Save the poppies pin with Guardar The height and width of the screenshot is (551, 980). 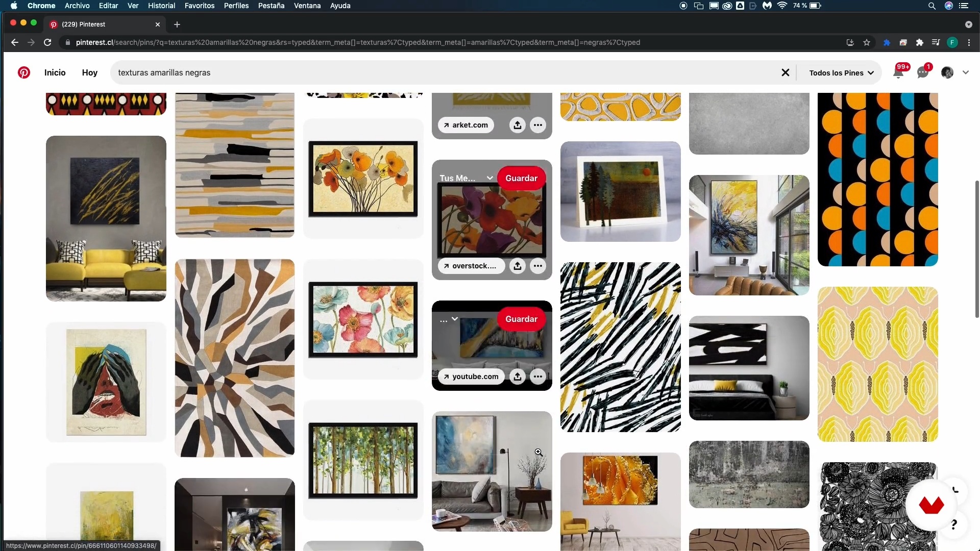[x=521, y=178]
